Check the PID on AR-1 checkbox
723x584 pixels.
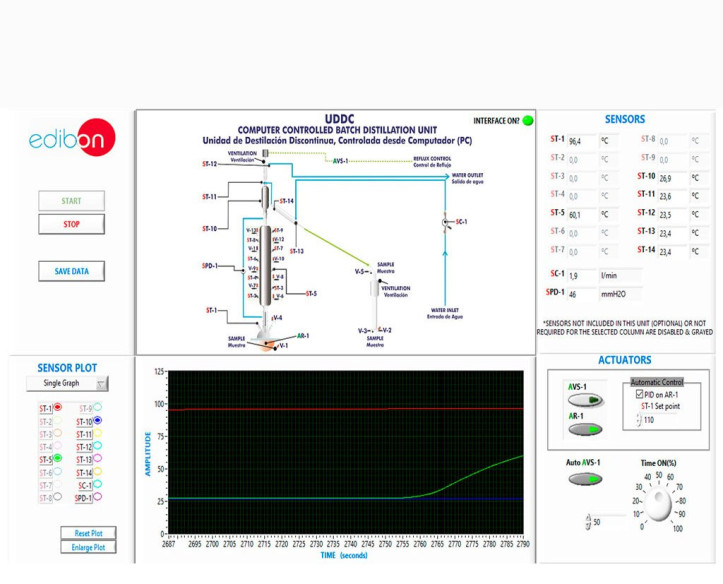click(x=639, y=394)
